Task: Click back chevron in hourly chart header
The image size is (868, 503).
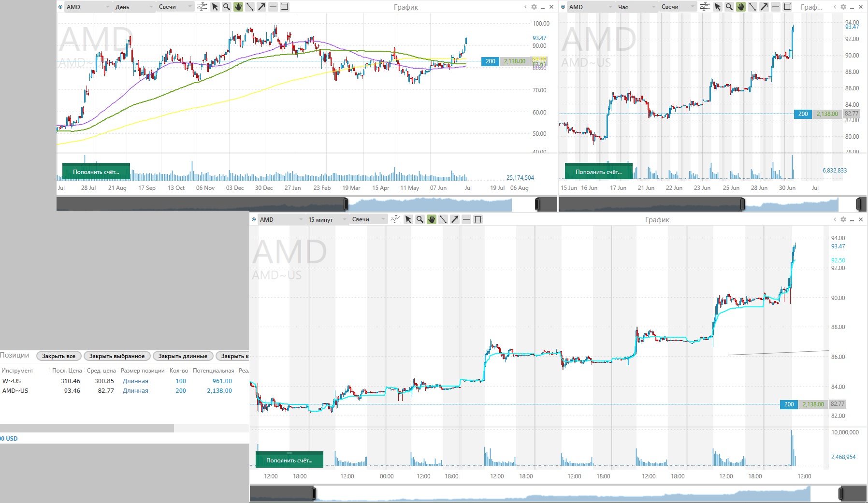Action: 835,7
